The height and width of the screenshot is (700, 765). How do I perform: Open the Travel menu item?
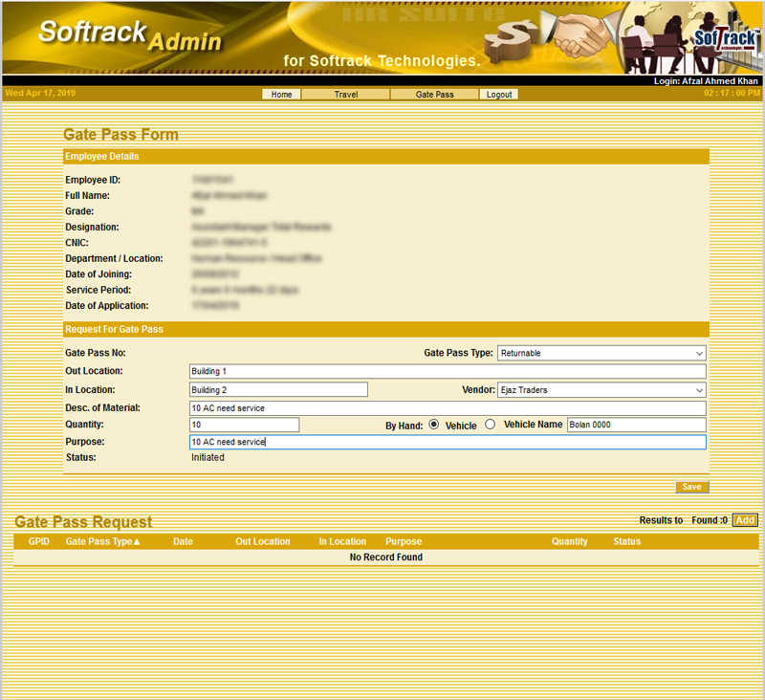(x=345, y=95)
